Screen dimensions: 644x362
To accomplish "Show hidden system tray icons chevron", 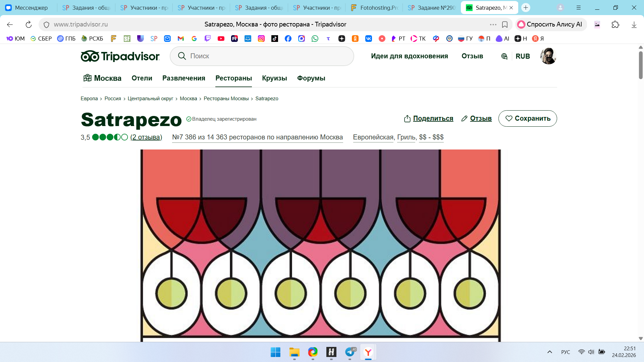I will coord(550,352).
